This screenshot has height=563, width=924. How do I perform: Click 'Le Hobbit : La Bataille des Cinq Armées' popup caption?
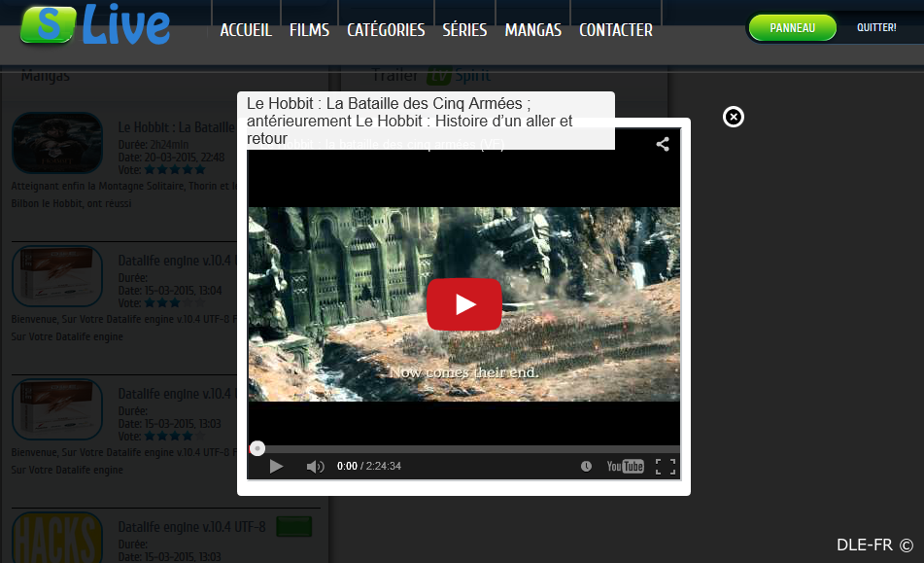[x=427, y=121]
